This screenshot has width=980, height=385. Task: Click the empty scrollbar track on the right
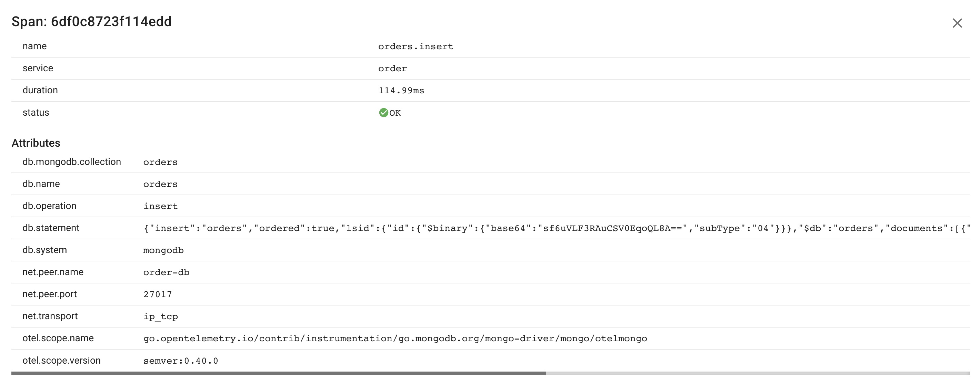[x=758, y=373]
